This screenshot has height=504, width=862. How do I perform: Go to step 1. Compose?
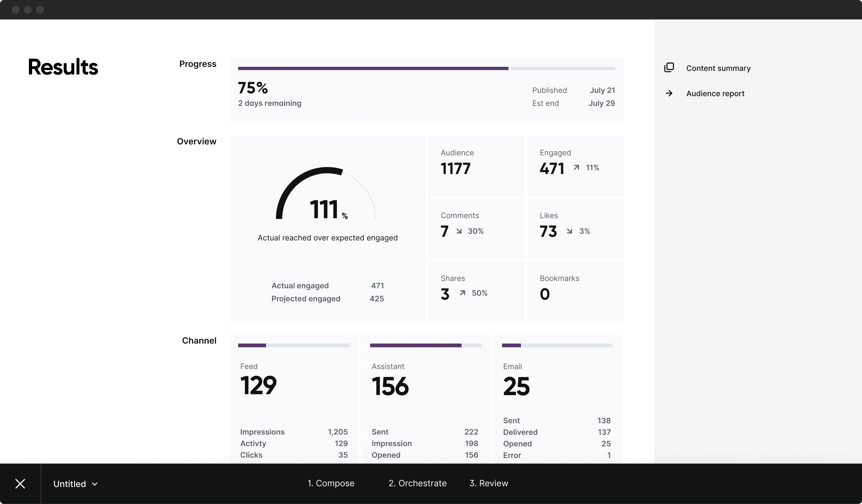(x=331, y=483)
